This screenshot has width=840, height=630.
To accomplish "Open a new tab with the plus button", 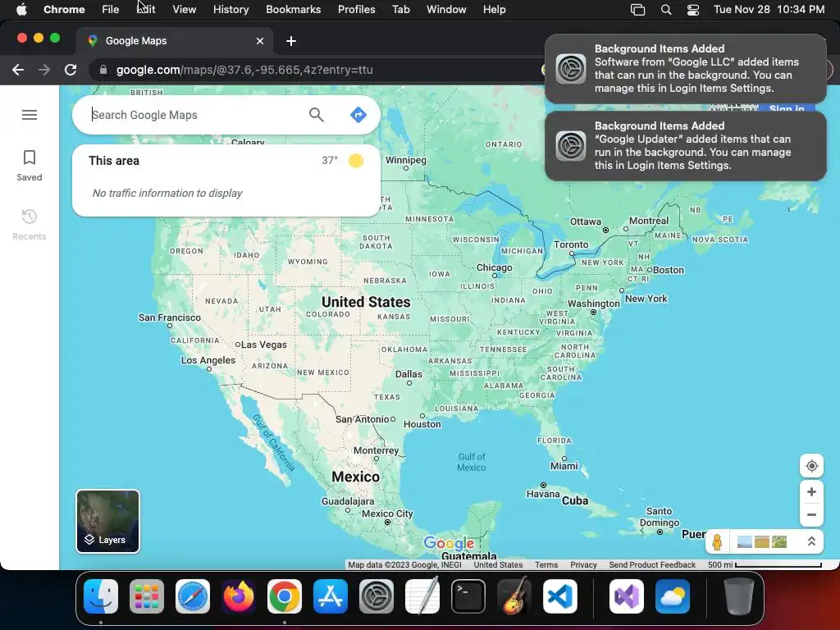I will (291, 41).
